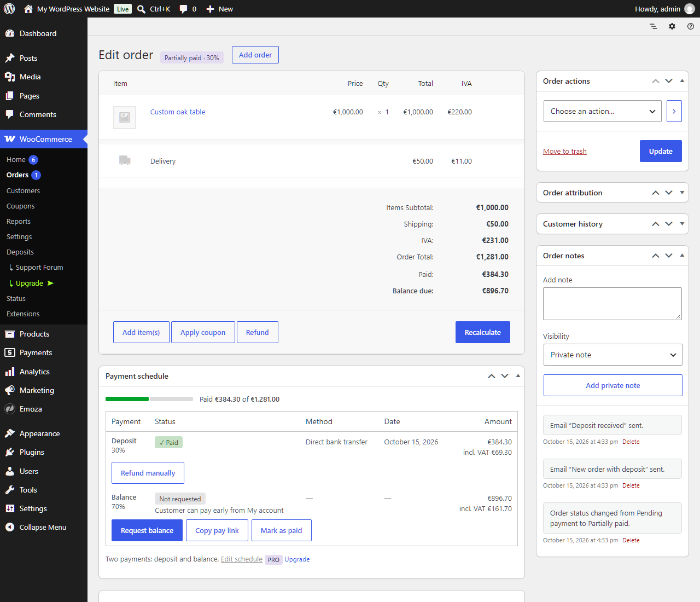The height and width of the screenshot is (602, 700).
Task: Collapse the Order actions panel triangle
Action: coord(682,81)
